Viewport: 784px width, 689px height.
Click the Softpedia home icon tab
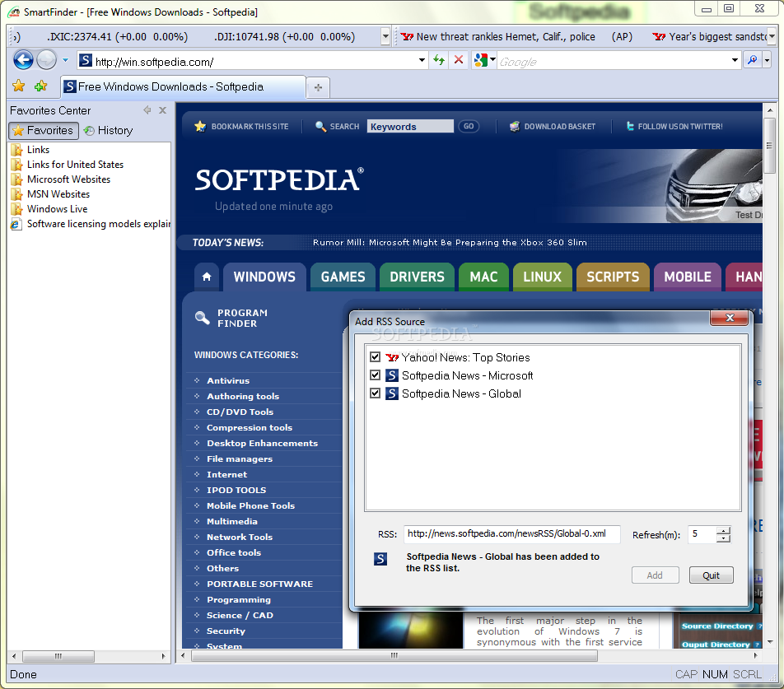[x=207, y=277]
